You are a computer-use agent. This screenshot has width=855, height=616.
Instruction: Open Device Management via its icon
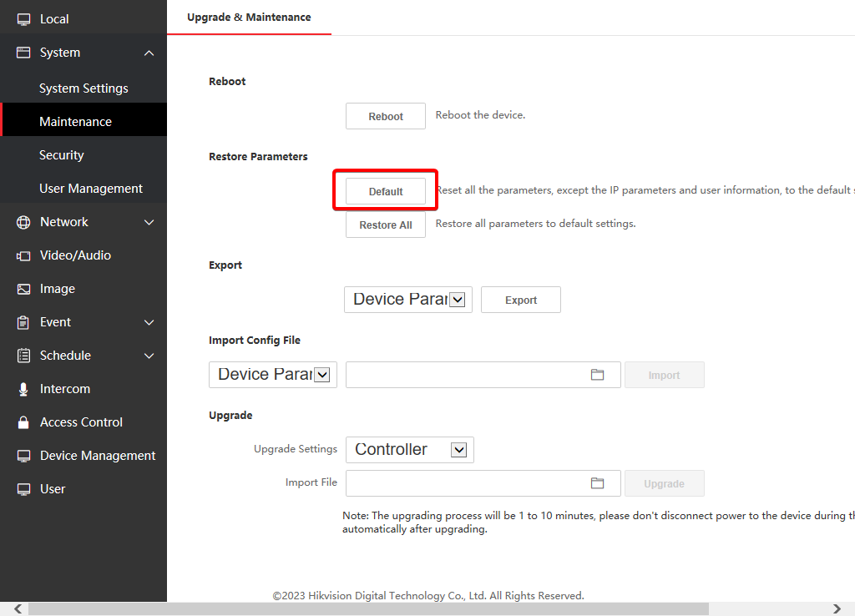[x=23, y=456]
